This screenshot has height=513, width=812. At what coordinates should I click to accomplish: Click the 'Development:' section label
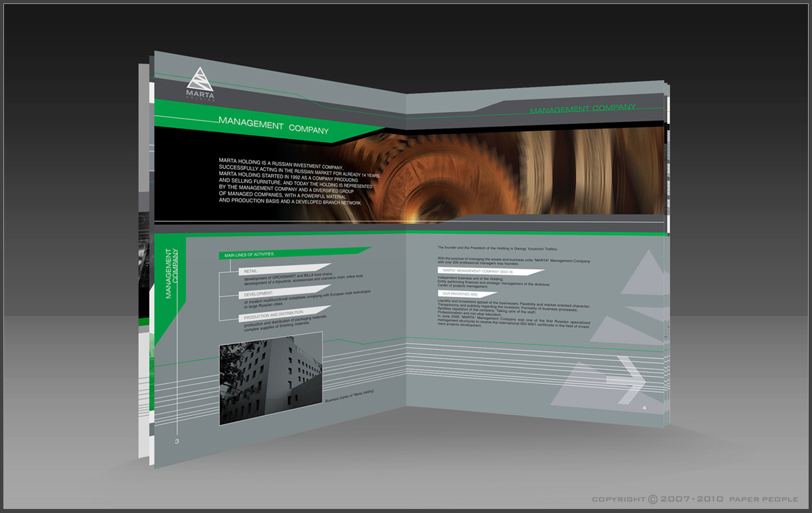258,293
